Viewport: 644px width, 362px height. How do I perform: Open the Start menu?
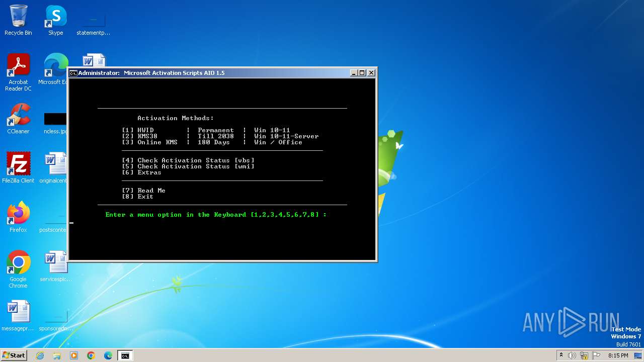coord(14,355)
